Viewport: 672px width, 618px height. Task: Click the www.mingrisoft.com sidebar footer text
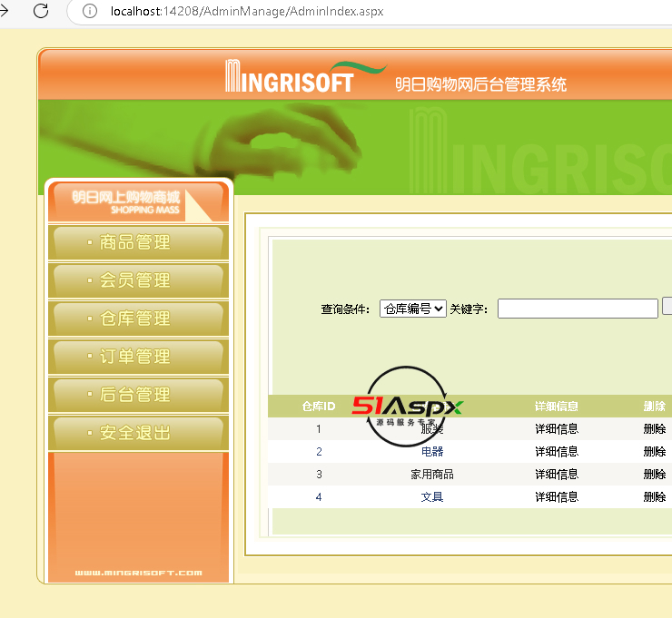click(x=138, y=573)
